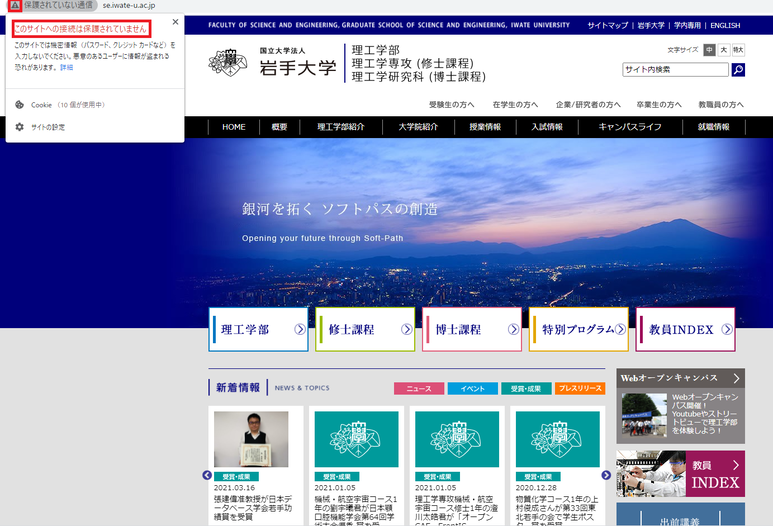Screen dimensions: 773x526
Task: Open the 理工学部紹介 navigation menu
Action: pyautogui.click(x=341, y=127)
